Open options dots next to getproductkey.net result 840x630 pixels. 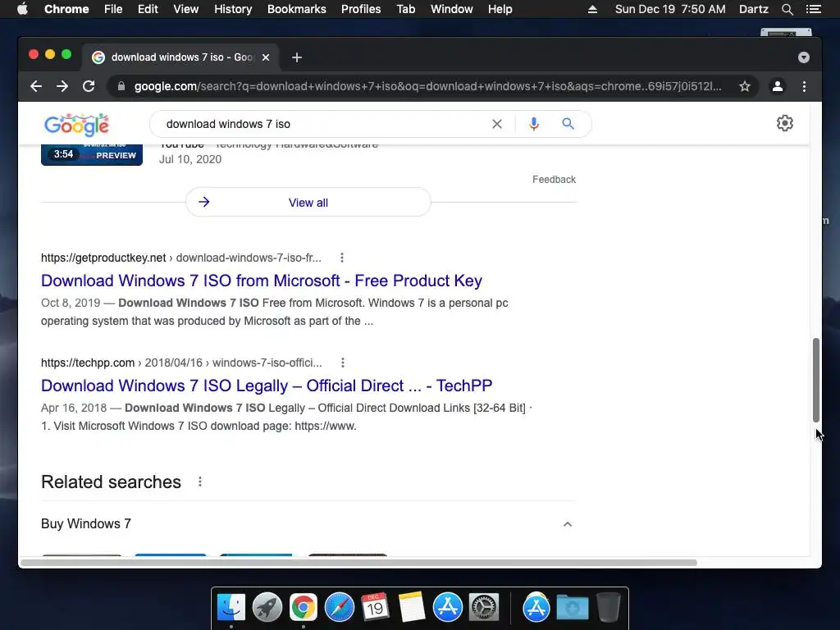[342, 258]
